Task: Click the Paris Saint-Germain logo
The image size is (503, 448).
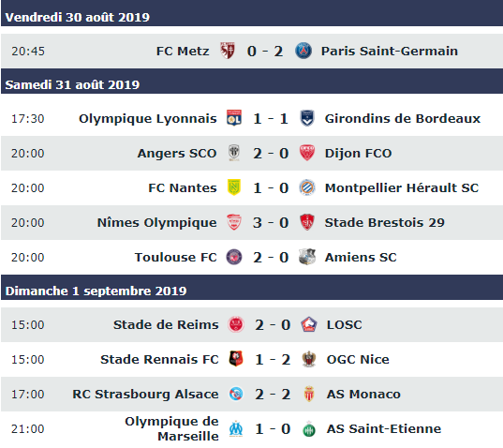Action: pos(303,51)
